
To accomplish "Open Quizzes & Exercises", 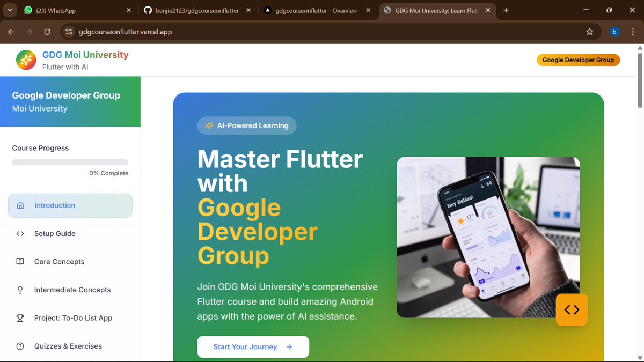I will coord(70,346).
